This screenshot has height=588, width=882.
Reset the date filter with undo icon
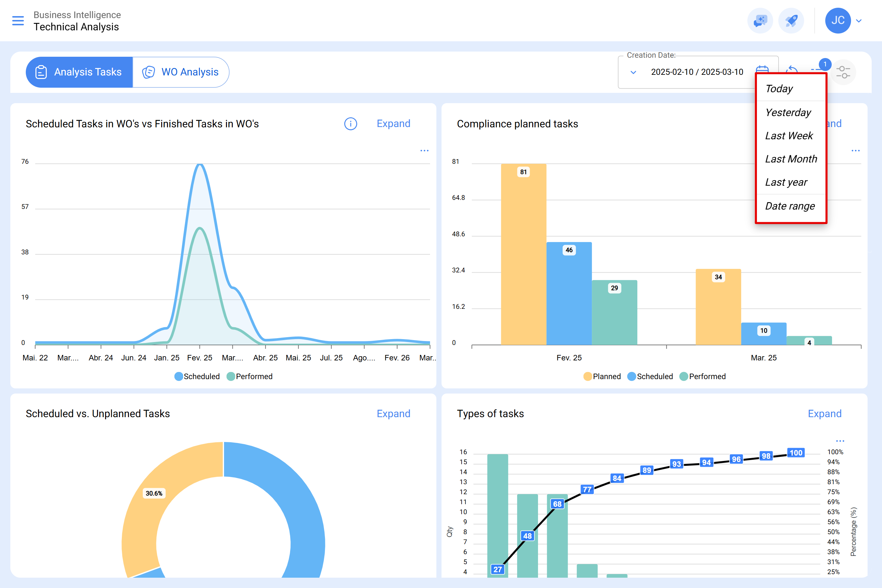792,69
